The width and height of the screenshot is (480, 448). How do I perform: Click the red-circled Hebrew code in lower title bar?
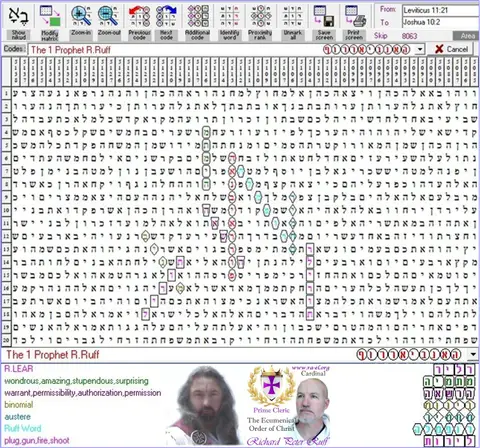point(409,354)
